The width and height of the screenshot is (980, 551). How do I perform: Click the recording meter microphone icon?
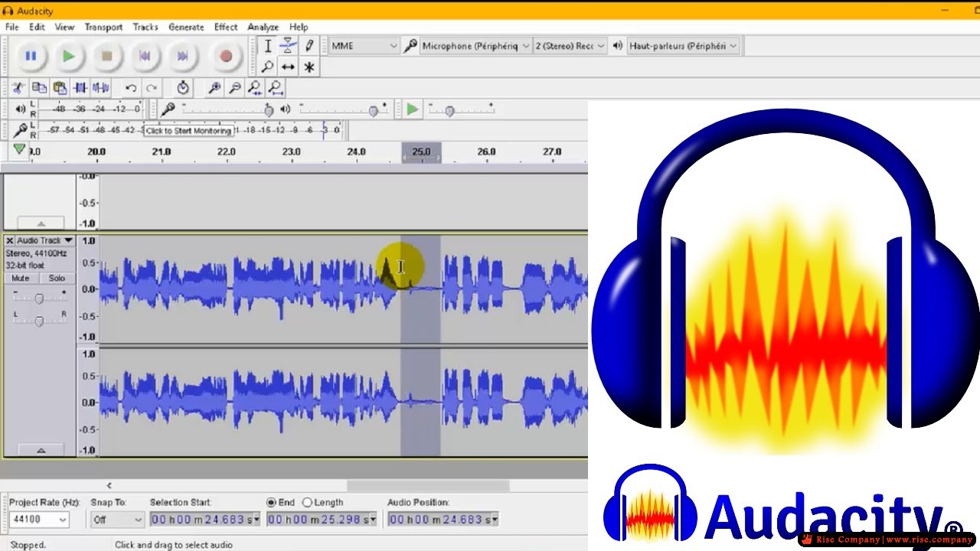pyautogui.click(x=21, y=130)
